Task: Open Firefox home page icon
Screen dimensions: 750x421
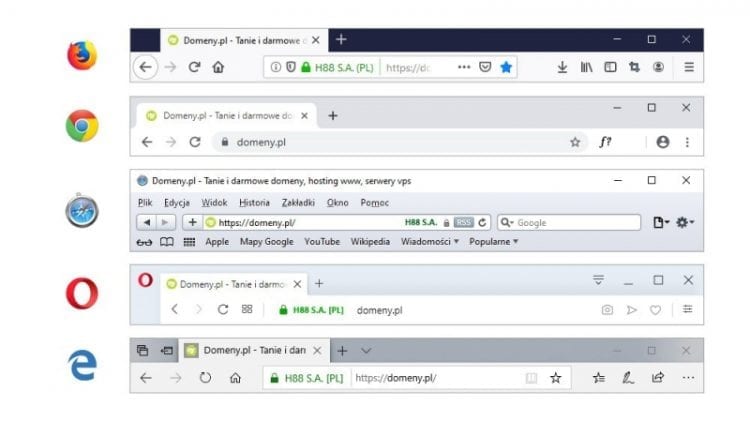Action: pyautogui.click(x=218, y=67)
